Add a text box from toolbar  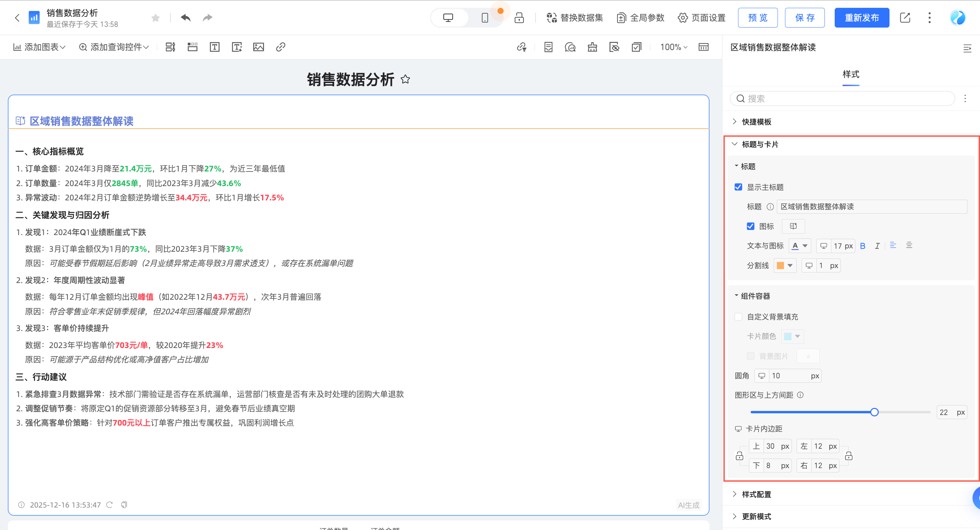click(215, 47)
